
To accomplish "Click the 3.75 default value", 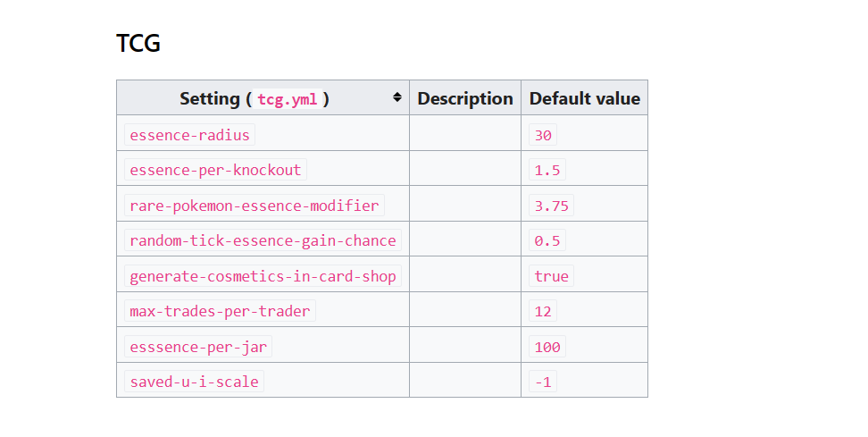I will pyautogui.click(x=551, y=206).
